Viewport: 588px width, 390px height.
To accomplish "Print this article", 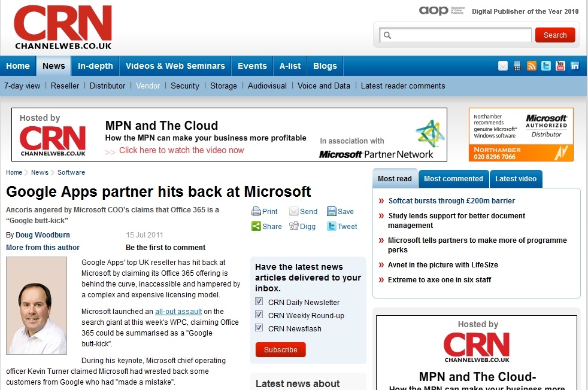I will tap(265, 211).
